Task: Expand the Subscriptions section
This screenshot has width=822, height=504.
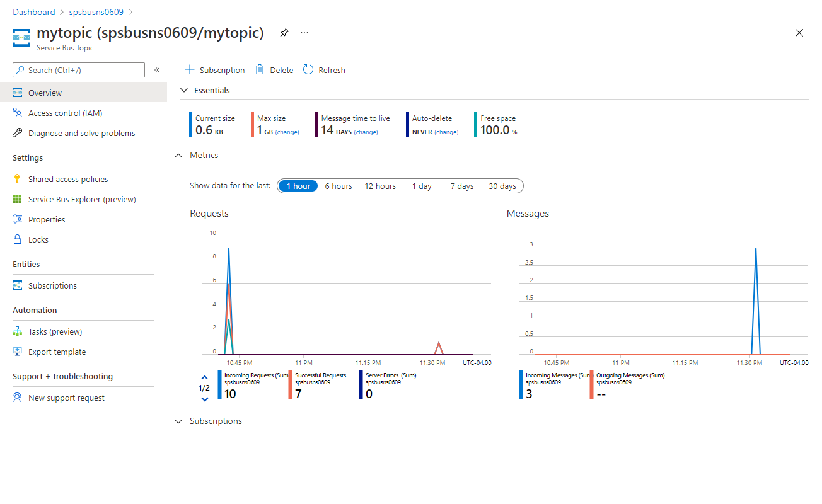Action: click(x=178, y=421)
